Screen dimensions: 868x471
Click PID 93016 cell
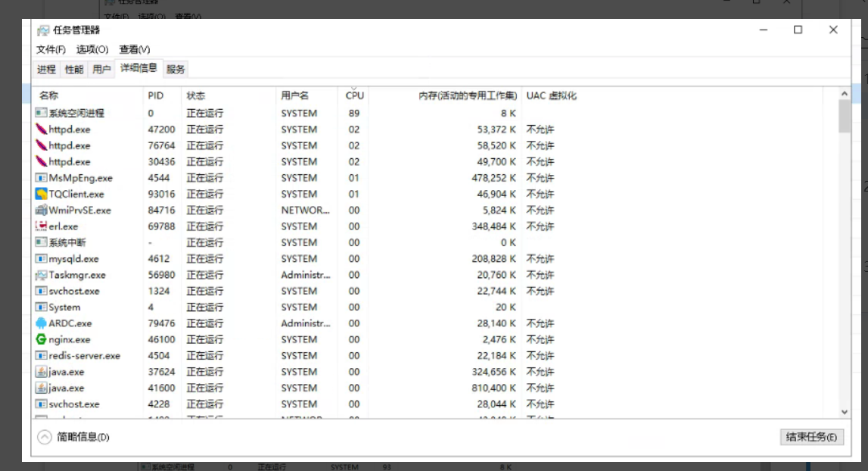click(x=161, y=194)
